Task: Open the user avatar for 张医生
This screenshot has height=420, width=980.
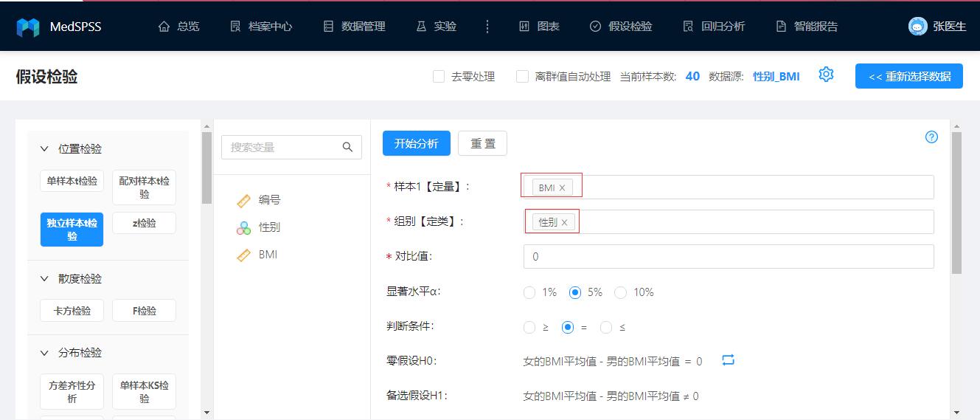Action: (917, 27)
